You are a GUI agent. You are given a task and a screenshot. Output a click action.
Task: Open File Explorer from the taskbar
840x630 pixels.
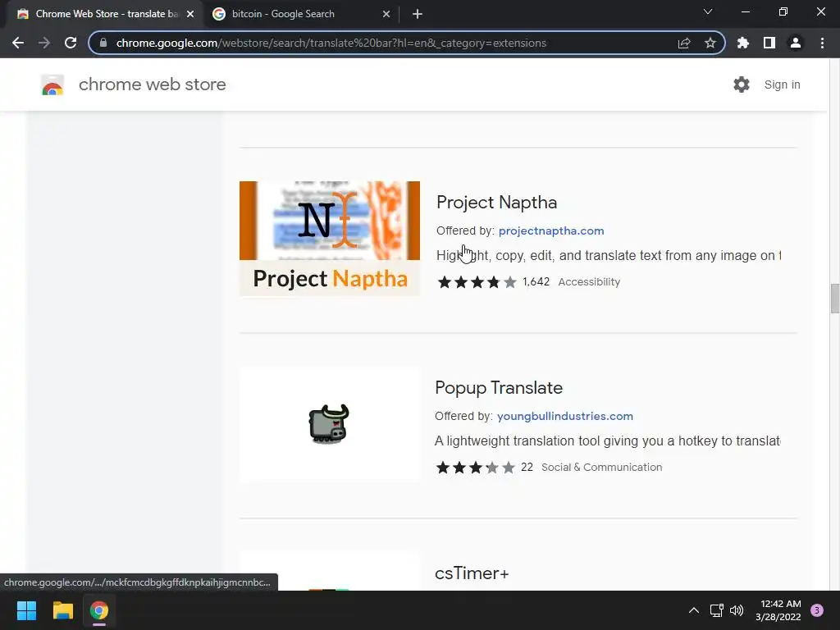[x=62, y=610]
